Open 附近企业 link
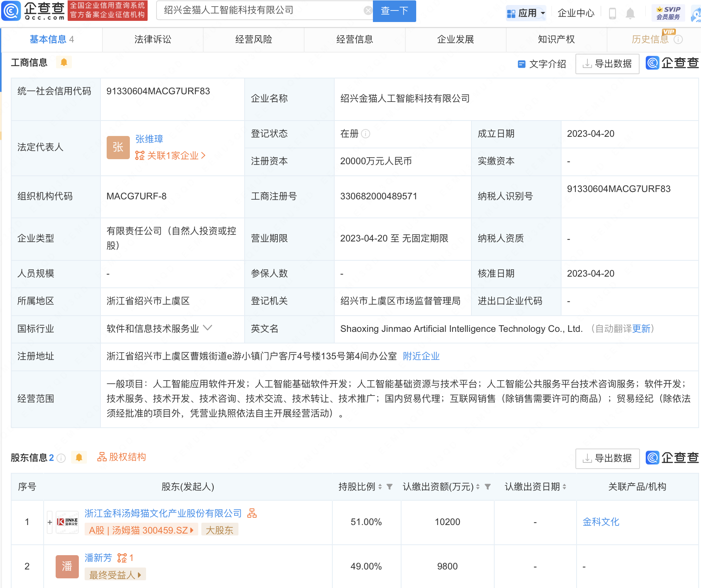This screenshot has width=701, height=588. pyautogui.click(x=421, y=356)
